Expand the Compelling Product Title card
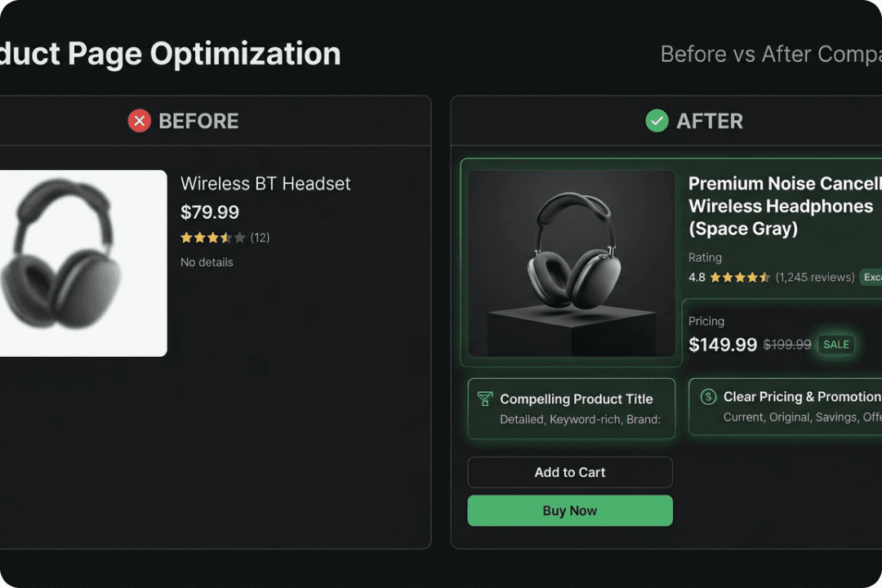This screenshot has width=882, height=588. (570, 408)
